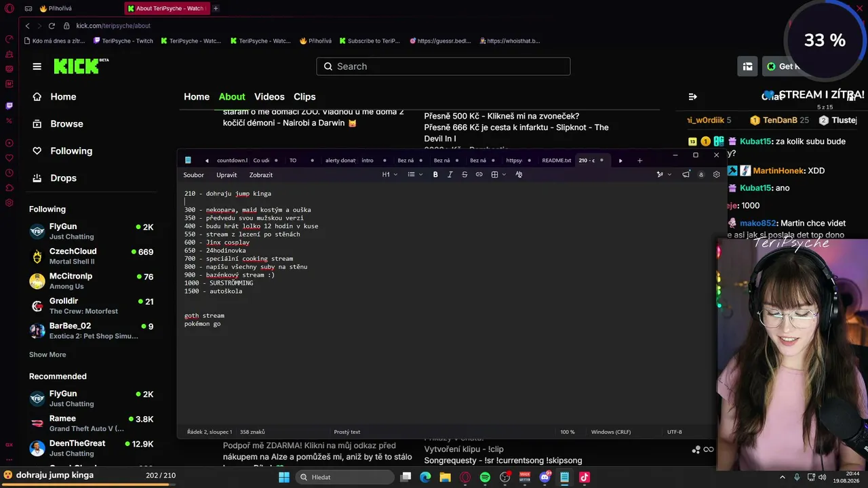The height and width of the screenshot is (488, 868).
Task: Apply italic formatting in Notepad
Action: click(x=450, y=175)
